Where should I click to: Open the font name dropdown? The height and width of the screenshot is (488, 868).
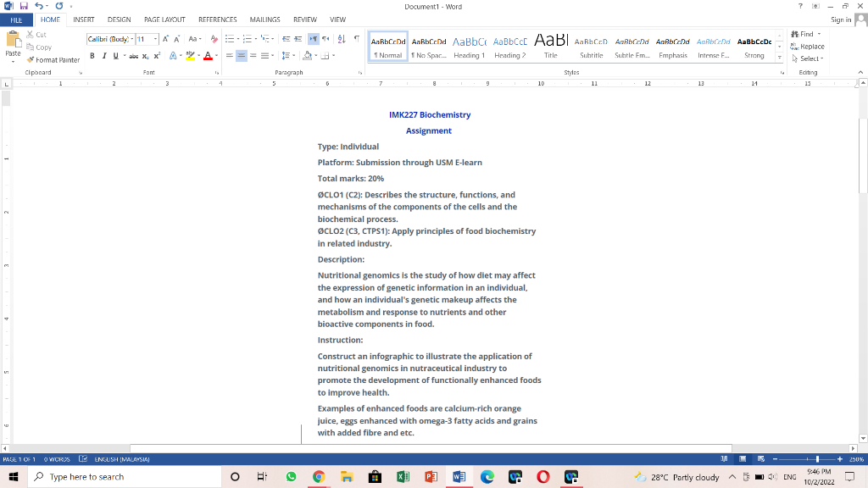pos(132,39)
